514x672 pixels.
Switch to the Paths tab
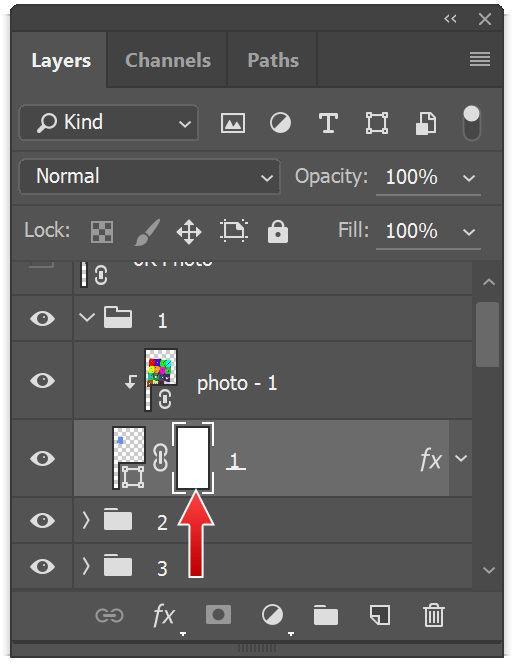(273, 60)
